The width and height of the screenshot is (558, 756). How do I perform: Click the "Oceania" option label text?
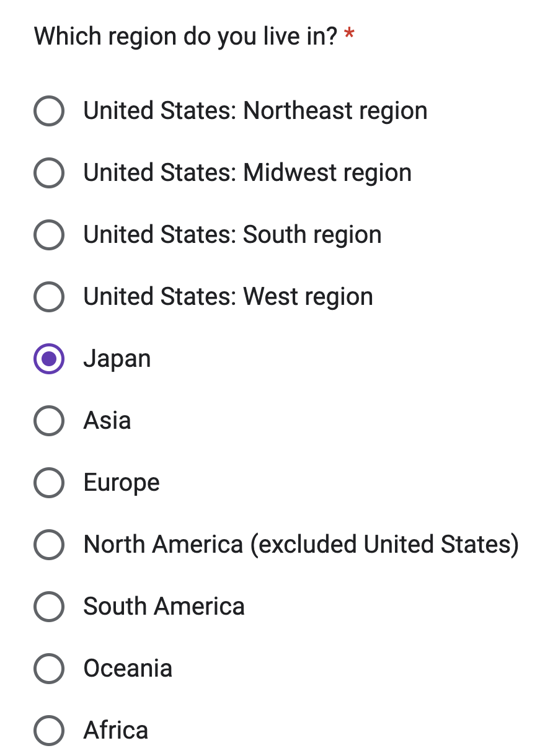[128, 669]
